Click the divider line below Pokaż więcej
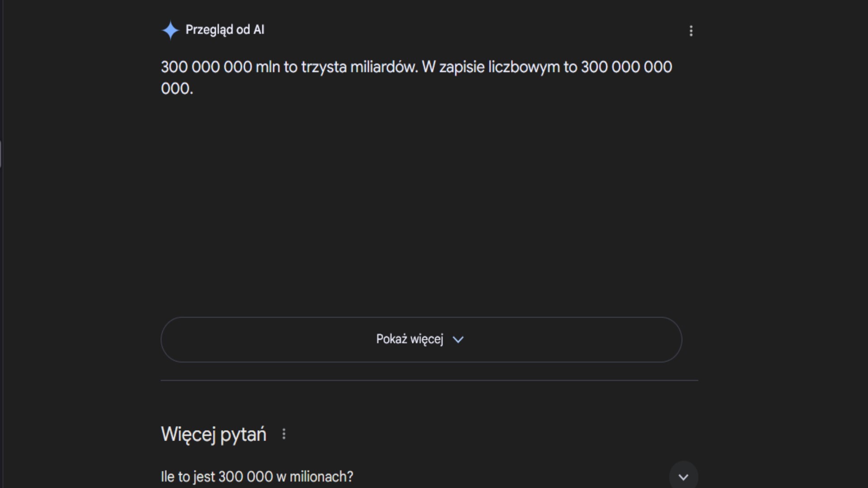The height and width of the screenshot is (488, 868). (x=429, y=380)
